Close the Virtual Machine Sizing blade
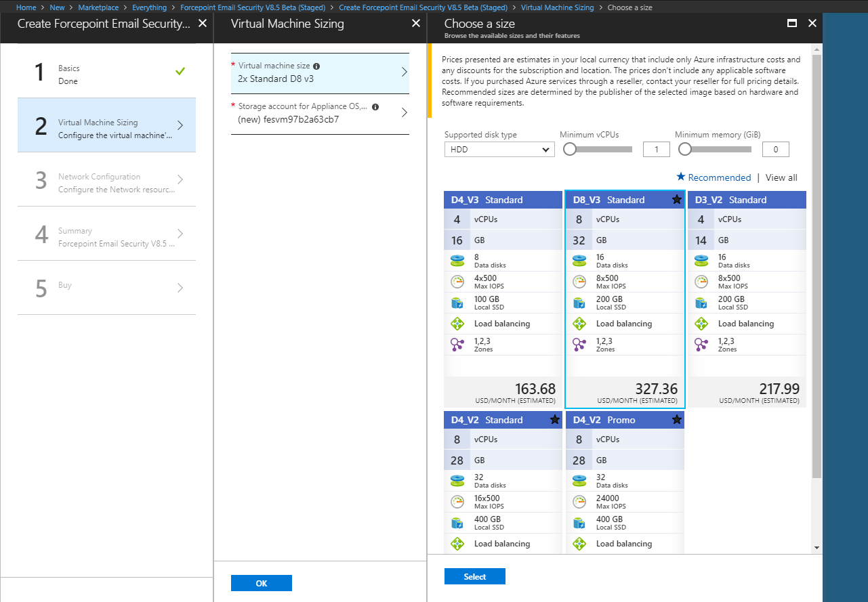This screenshot has height=602, width=868. pos(416,24)
